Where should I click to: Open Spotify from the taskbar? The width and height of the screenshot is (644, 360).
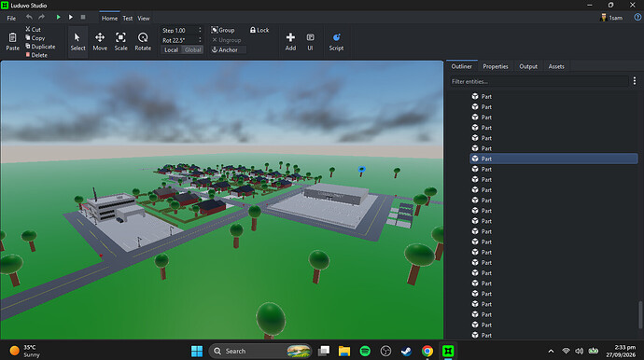[365, 351]
